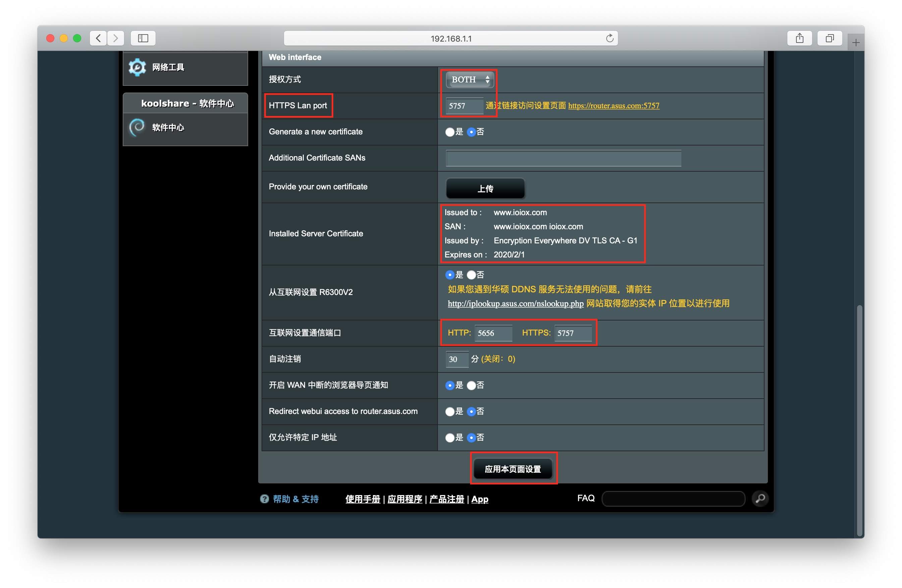Click the Additional Certificate SANs input field

563,158
